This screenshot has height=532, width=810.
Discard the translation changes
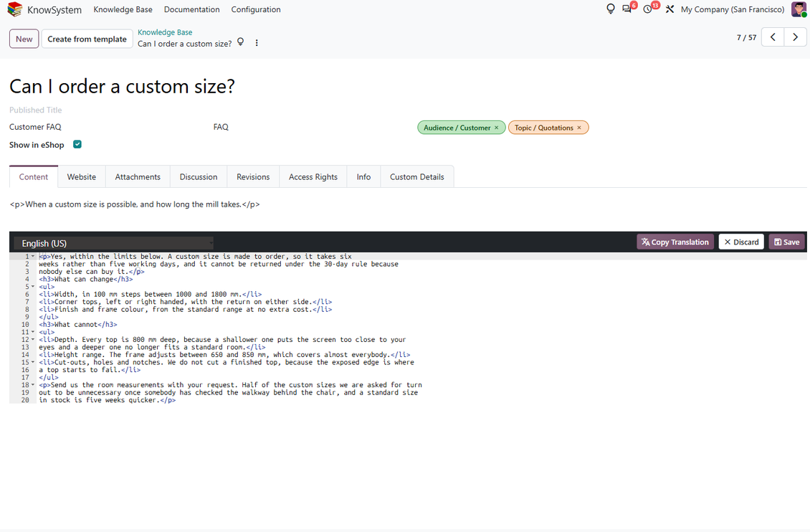click(x=741, y=242)
